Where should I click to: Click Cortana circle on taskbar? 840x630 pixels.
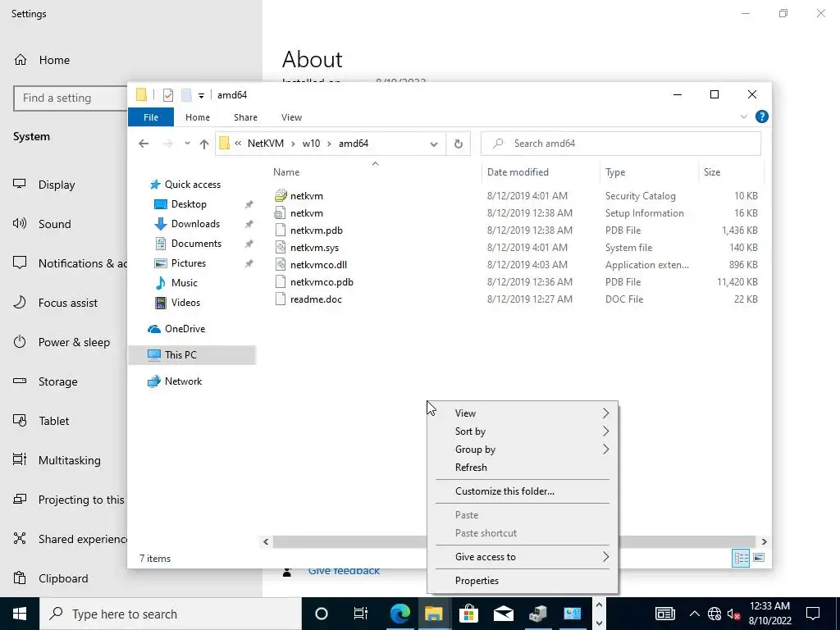point(321,614)
